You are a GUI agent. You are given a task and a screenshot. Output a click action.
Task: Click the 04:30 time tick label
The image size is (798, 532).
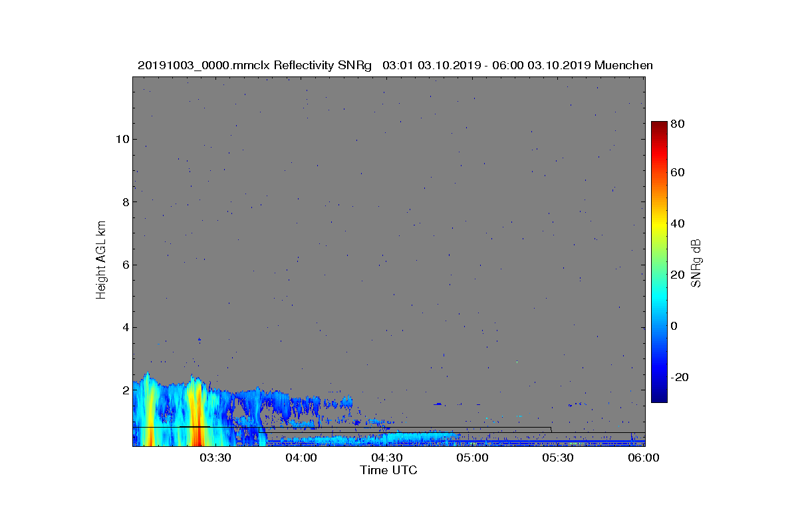coord(387,458)
